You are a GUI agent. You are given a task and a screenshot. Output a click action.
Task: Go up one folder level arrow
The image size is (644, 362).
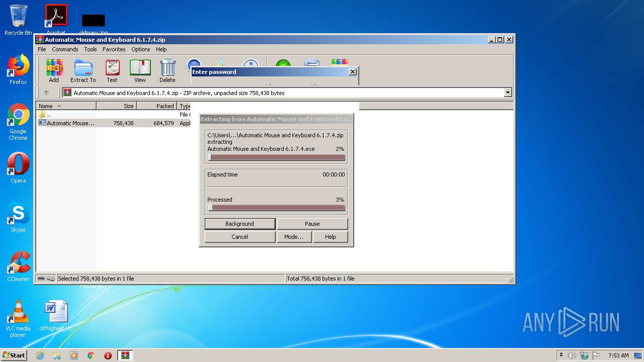tap(46, 93)
